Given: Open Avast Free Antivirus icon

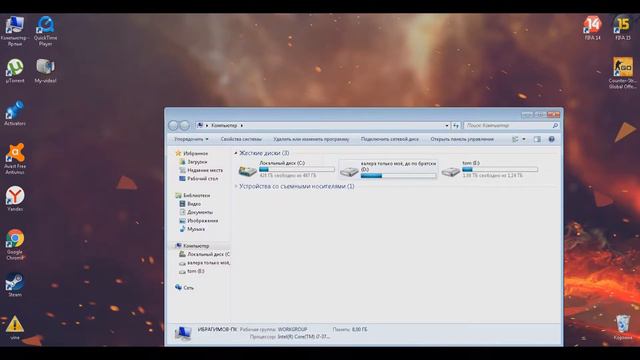Looking at the screenshot, I should (x=15, y=159).
